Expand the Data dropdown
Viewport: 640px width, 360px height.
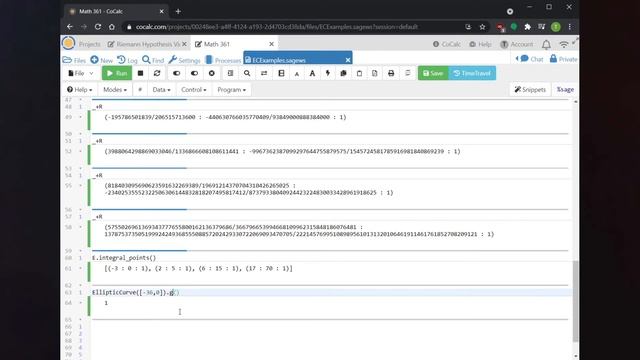coord(162,90)
